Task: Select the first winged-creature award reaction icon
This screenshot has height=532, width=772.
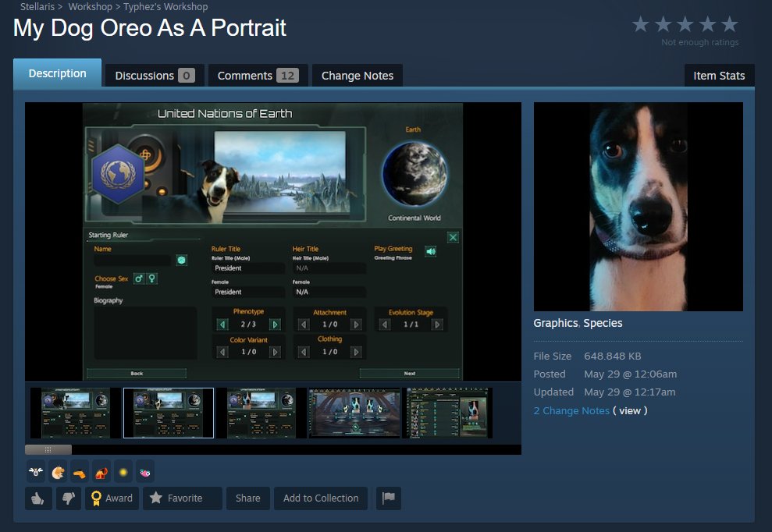Action: point(35,473)
